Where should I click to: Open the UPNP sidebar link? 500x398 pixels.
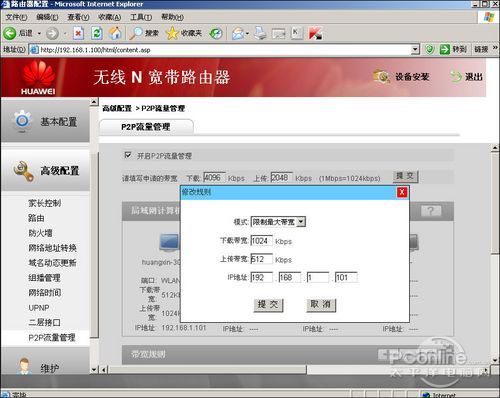click(x=39, y=308)
